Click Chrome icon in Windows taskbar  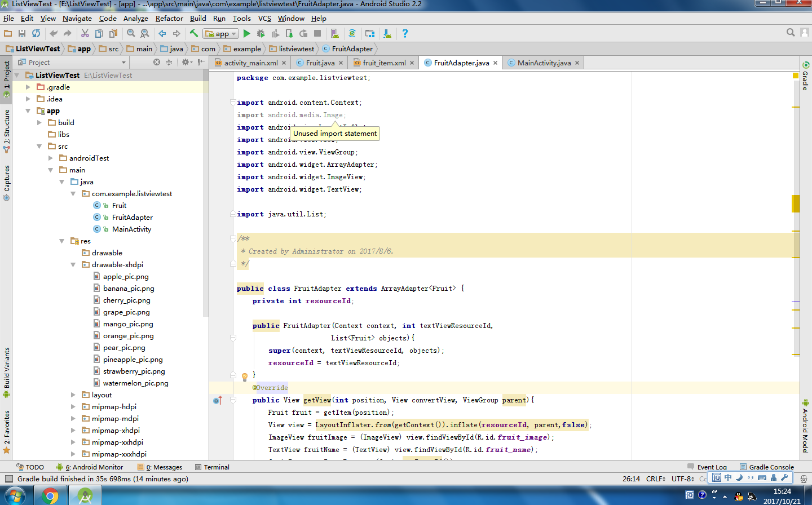(50, 496)
